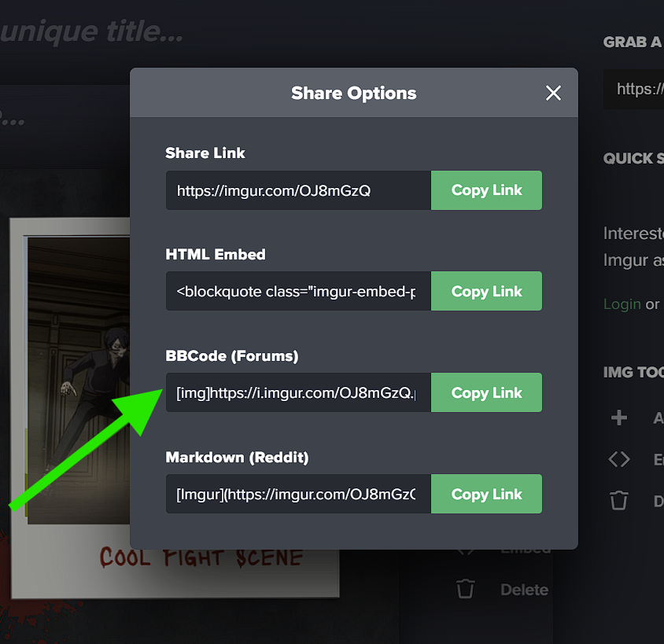The image size is (664, 644).
Task: Click the Share Options heading text
Action: tap(353, 93)
